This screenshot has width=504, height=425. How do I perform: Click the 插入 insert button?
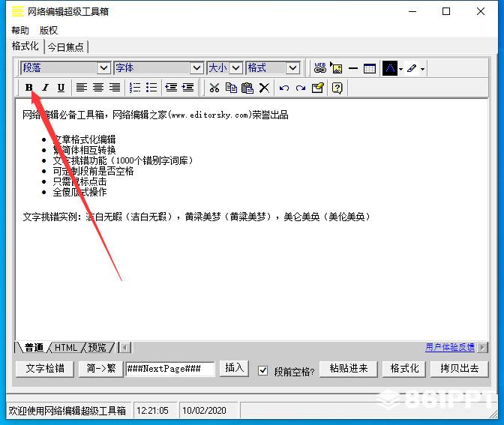[x=234, y=367]
